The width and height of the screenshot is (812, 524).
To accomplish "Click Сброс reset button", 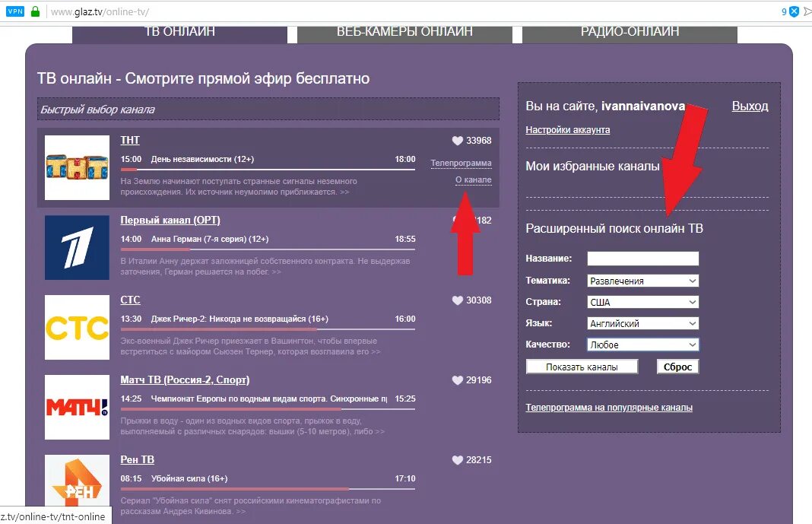I will tap(677, 367).
